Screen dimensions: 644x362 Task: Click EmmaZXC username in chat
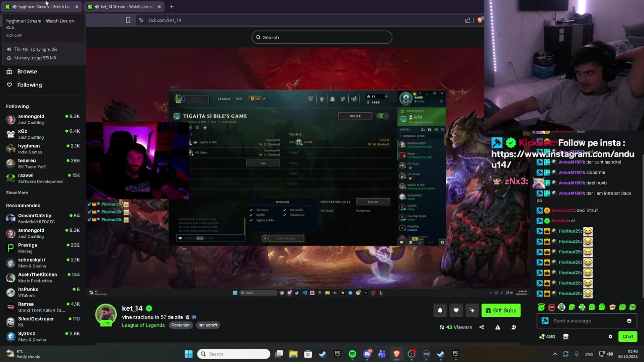coord(562,210)
